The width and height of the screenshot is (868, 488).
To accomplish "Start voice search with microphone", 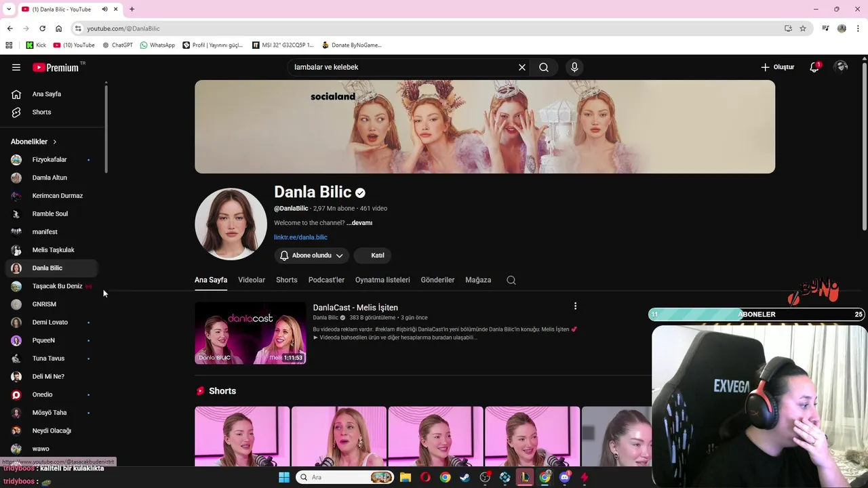I will tap(574, 67).
